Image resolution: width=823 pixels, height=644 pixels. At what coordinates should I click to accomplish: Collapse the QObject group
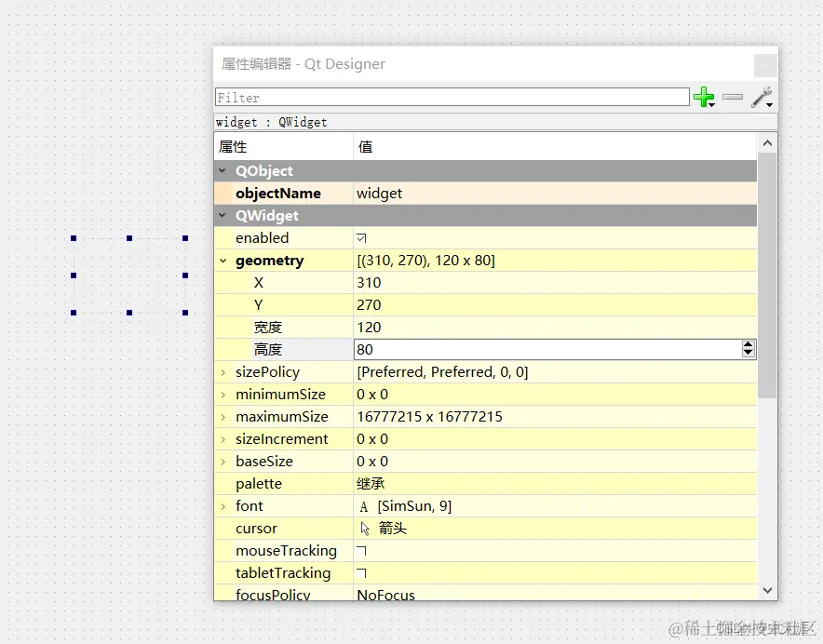pos(223,171)
